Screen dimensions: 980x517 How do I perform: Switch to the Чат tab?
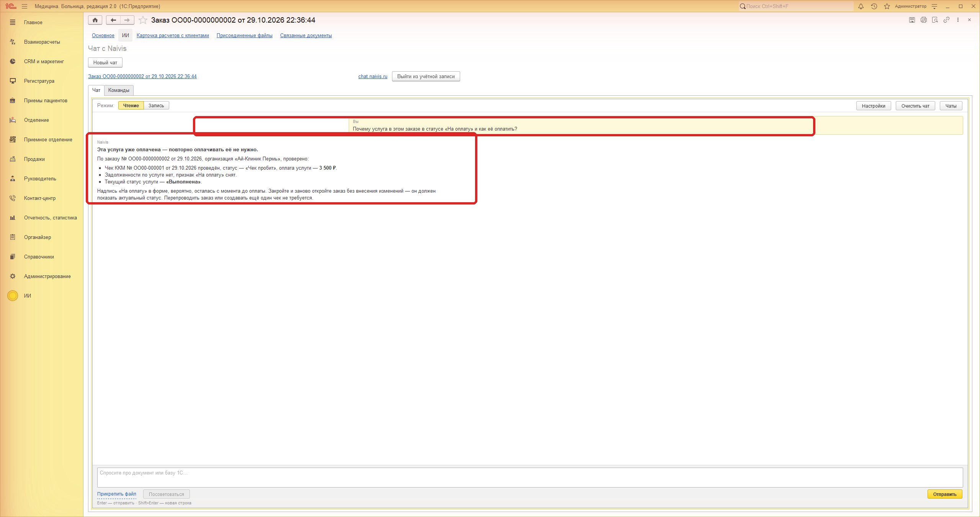click(96, 90)
